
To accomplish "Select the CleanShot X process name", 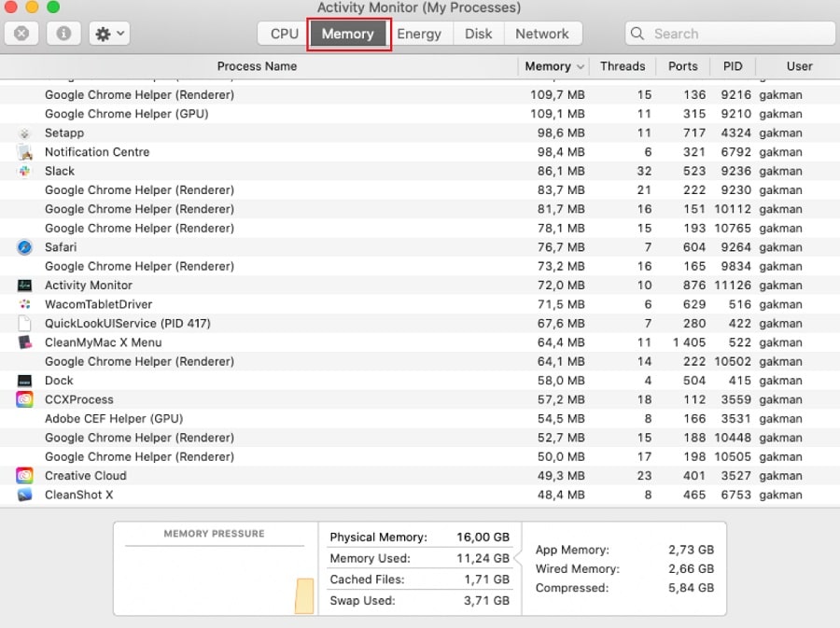I will coord(78,495).
